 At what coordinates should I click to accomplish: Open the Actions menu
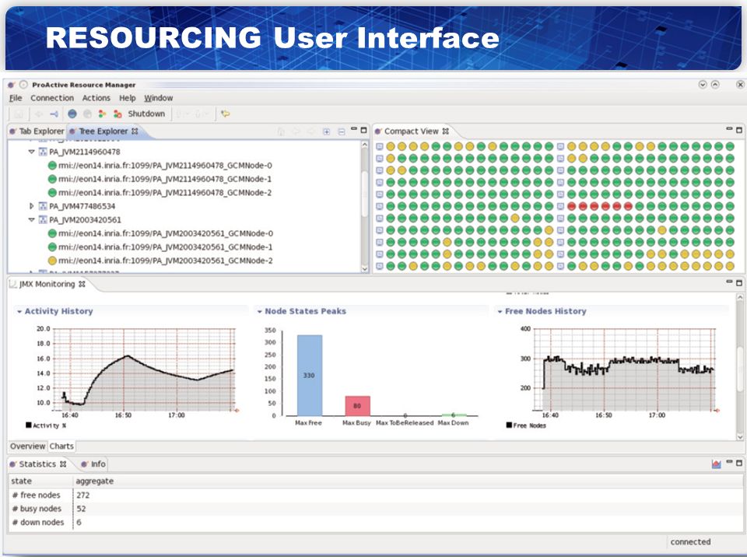[x=96, y=98]
